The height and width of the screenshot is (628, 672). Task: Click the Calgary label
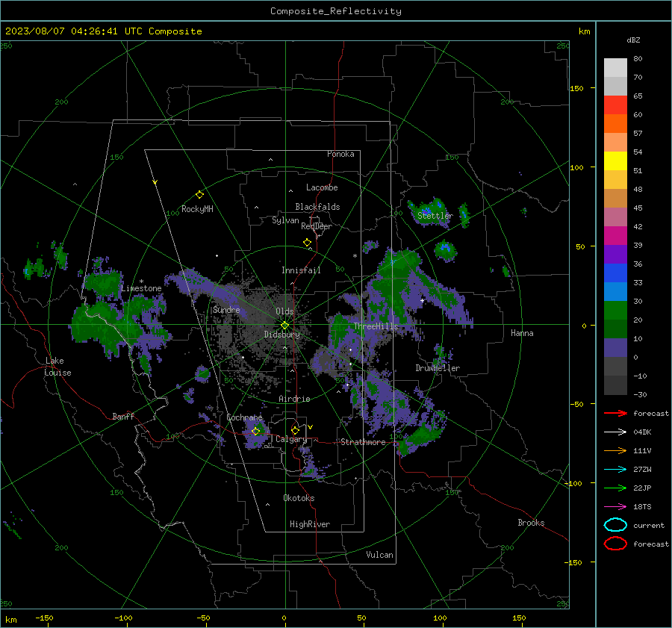click(x=291, y=439)
